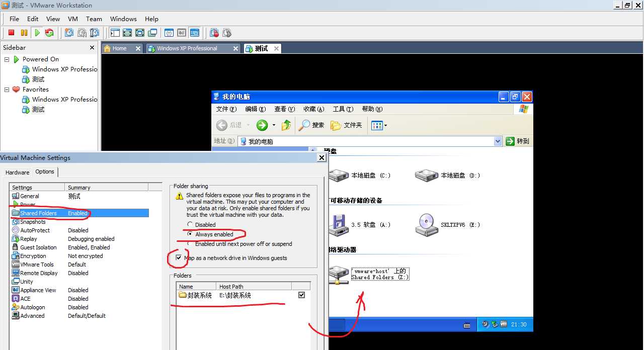This screenshot has height=350, width=644.
Task: Click the Take Snapshot toolbar icon
Action: point(69,33)
